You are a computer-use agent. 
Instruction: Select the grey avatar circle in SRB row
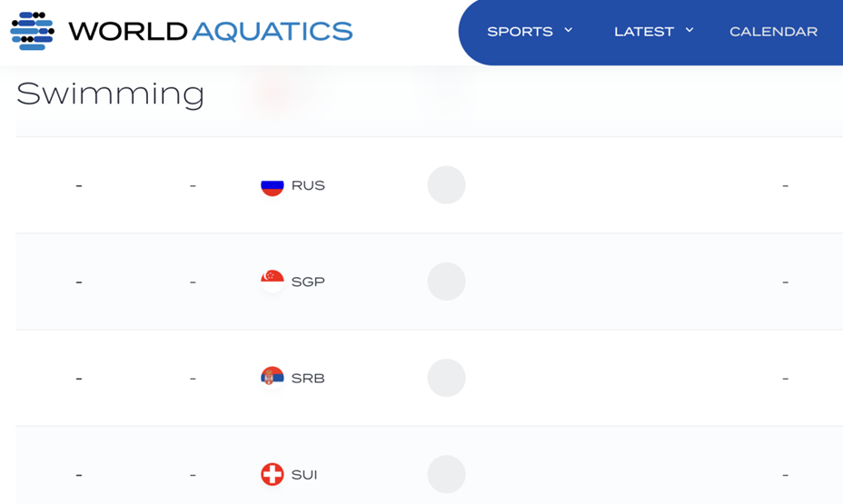[446, 378]
